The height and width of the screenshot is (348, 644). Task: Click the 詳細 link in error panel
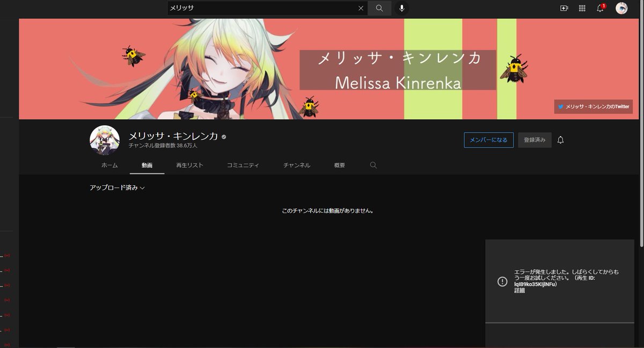coord(519,291)
